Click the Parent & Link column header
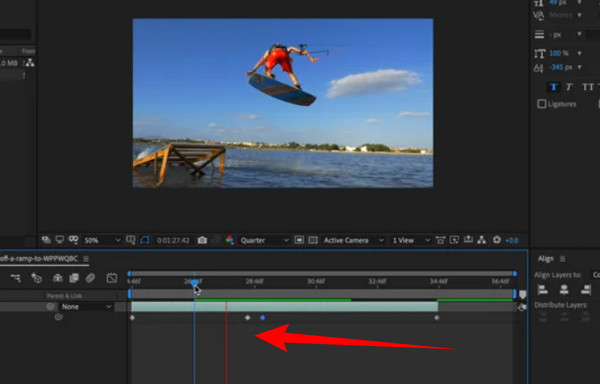This screenshot has width=600, height=384. point(64,296)
